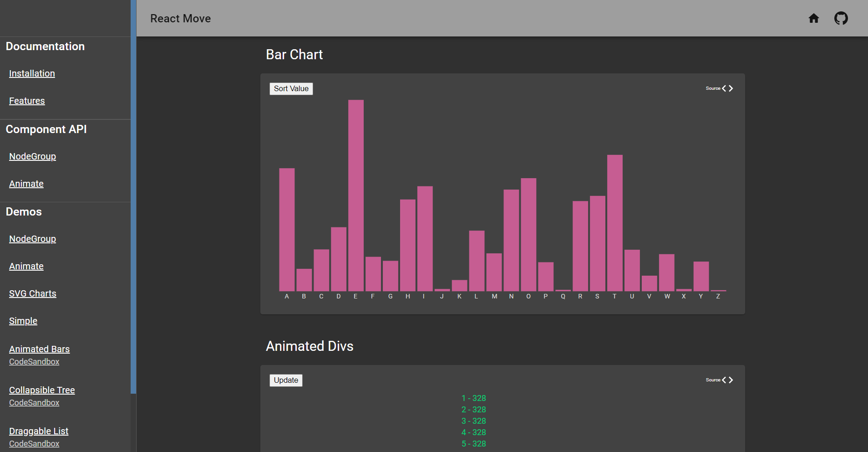Screen dimensions: 868x452
Task: Open the Collapsible Tree demo
Action: tap(42, 390)
